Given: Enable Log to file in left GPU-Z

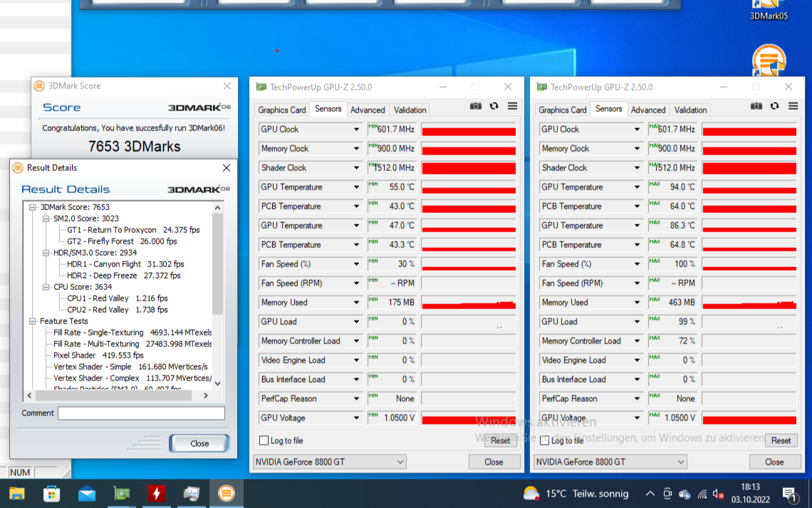Looking at the screenshot, I should click(264, 441).
